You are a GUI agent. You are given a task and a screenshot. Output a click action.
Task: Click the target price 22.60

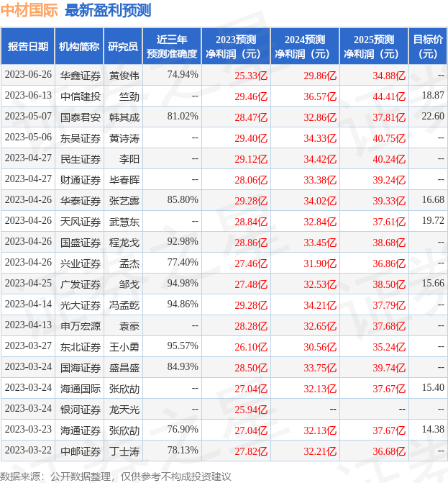[x=433, y=117]
